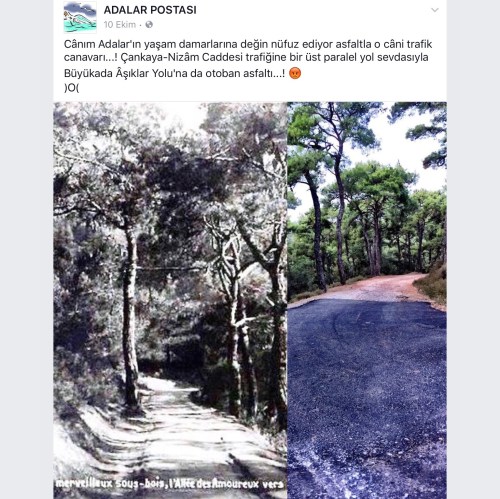
Task: Visit the ADALAR POSTASI page name link
Action: [150, 10]
